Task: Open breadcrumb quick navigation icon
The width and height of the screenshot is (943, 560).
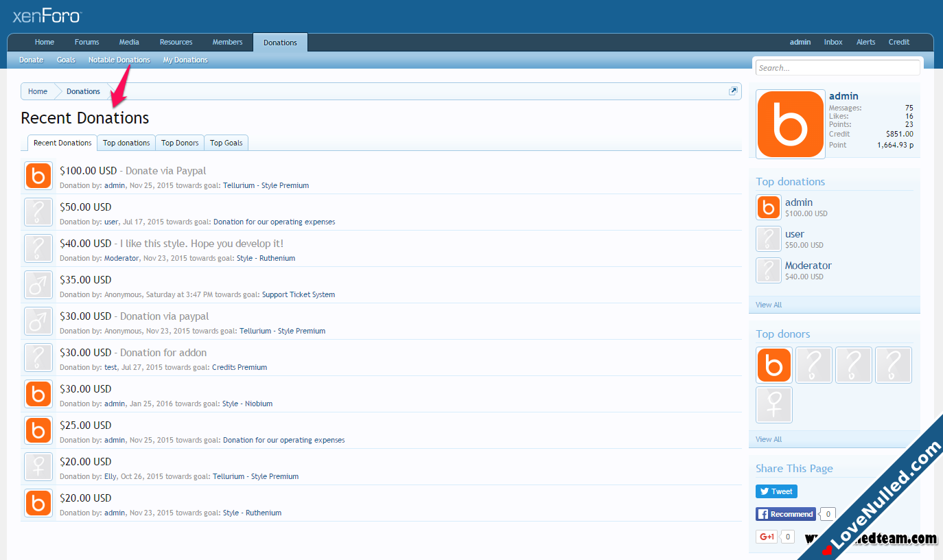Action: tap(733, 91)
